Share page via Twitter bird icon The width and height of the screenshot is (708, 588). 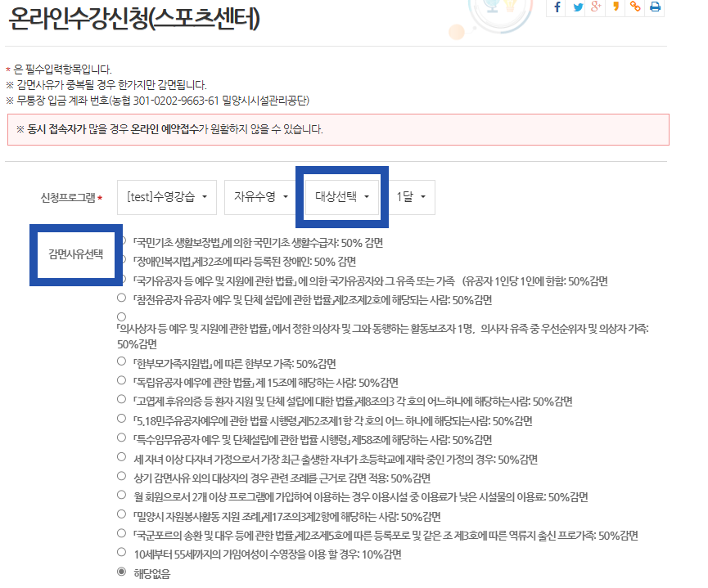(x=577, y=7)
